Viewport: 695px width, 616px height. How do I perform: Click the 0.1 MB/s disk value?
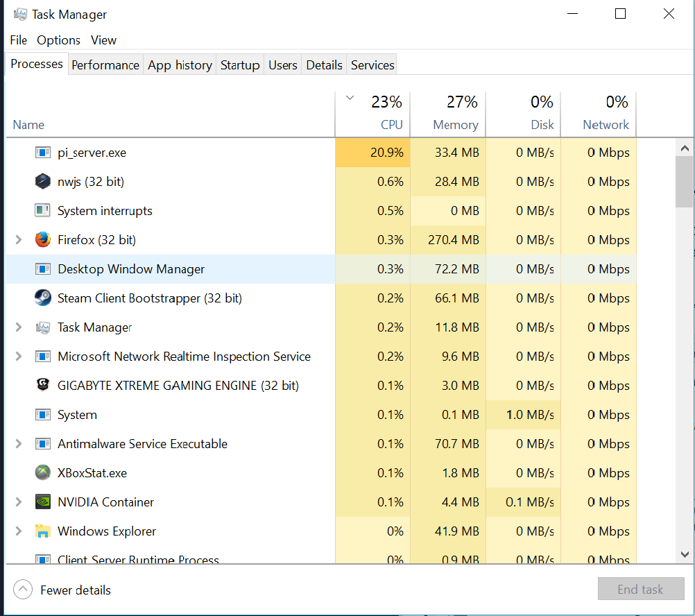coord(530,502)
